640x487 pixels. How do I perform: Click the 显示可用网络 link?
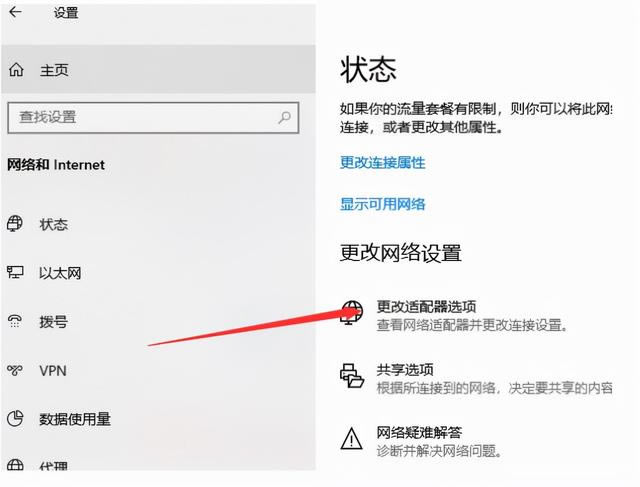382,204
